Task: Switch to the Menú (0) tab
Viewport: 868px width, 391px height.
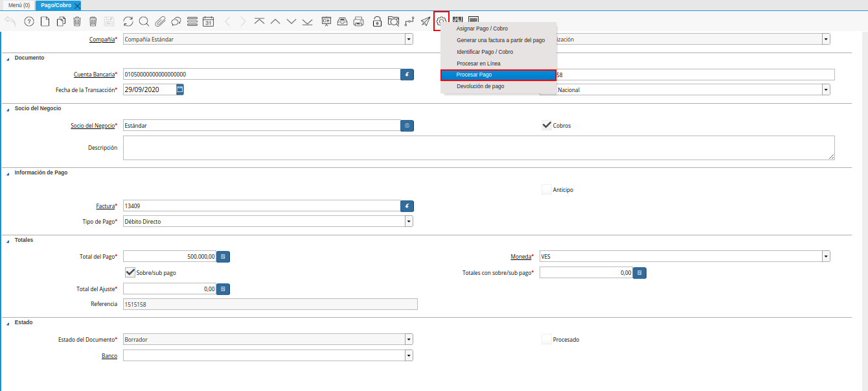Action: (19, 5)
